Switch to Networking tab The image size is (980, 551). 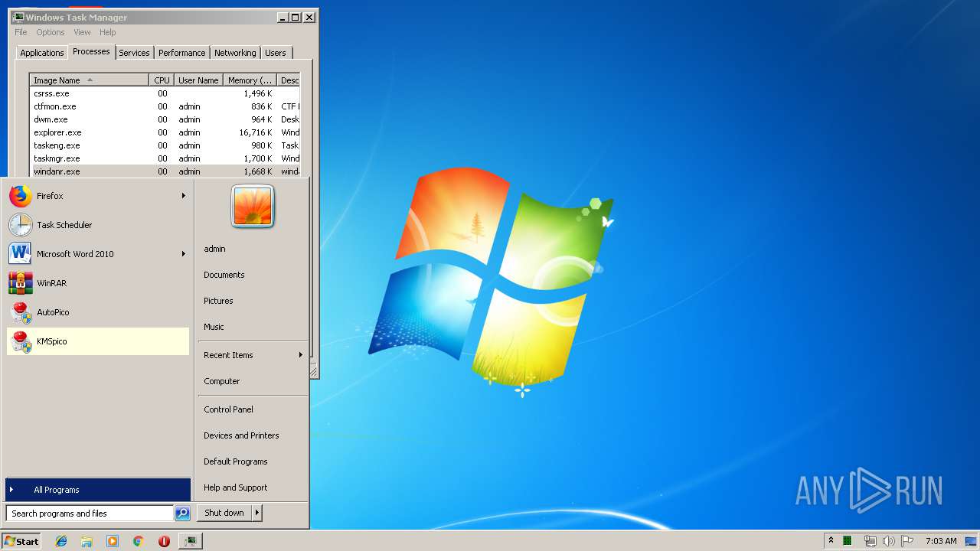tap(235, 53)
